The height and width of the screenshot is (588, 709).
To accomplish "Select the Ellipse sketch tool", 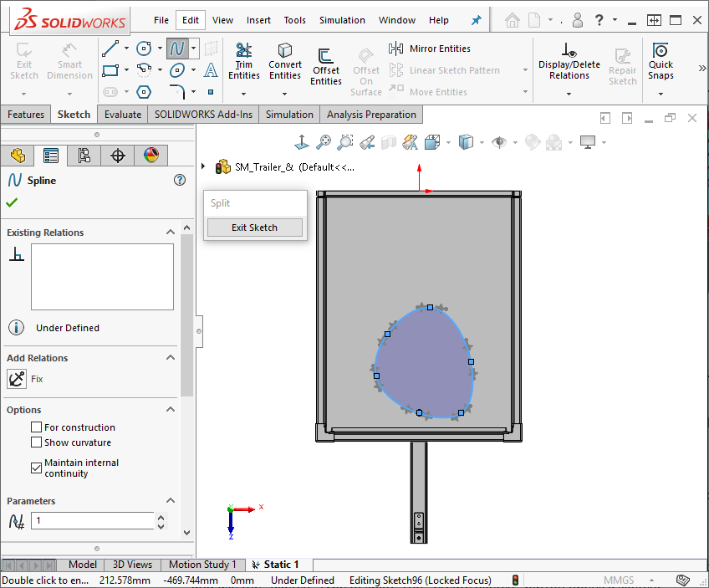I will click(177, 70).
